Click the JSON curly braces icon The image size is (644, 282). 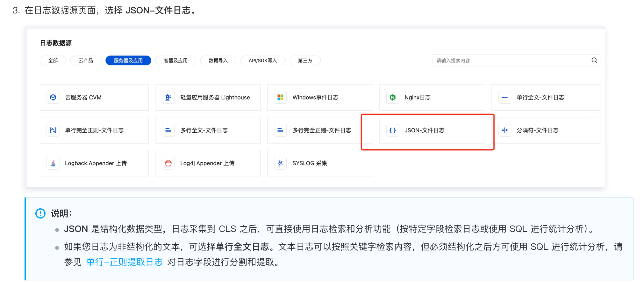pos(392,130)
